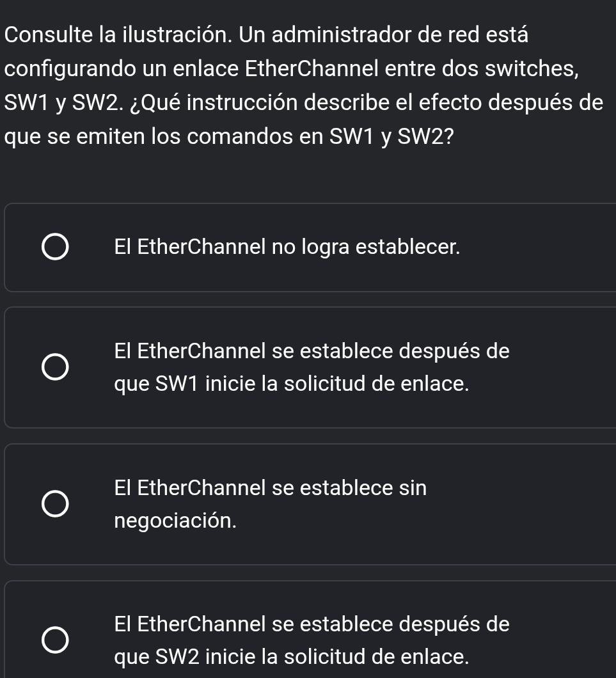The height and width of the screenshot is (678, 616).
Task: Click the line "que SW2 inicie la solicitud de enlace."
Action: click(x=292, y=657)
